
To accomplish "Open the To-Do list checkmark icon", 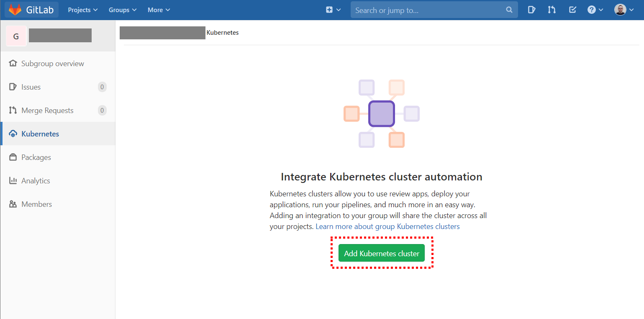I will (x=573, y=10).
